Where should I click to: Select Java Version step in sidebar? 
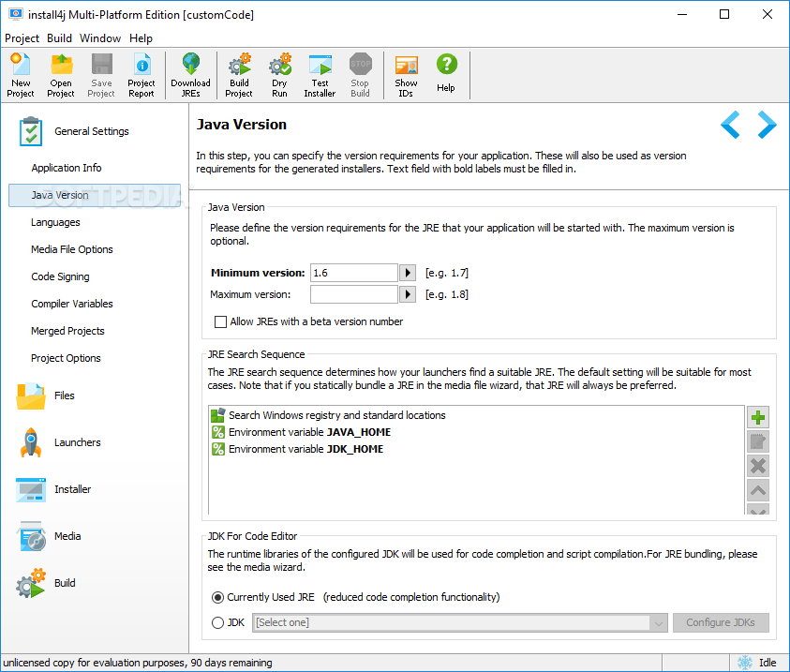pyautogui.click(x=95, y=196)
